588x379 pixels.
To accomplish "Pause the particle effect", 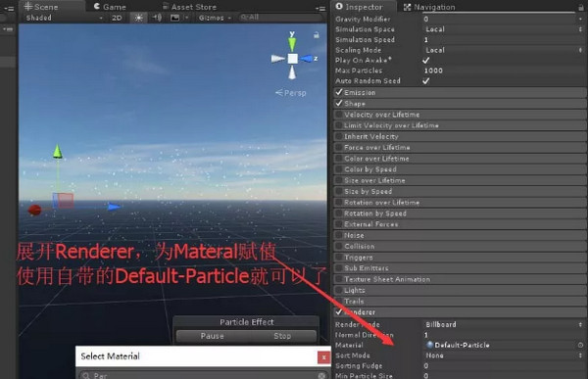I will (x=213, y=336).
